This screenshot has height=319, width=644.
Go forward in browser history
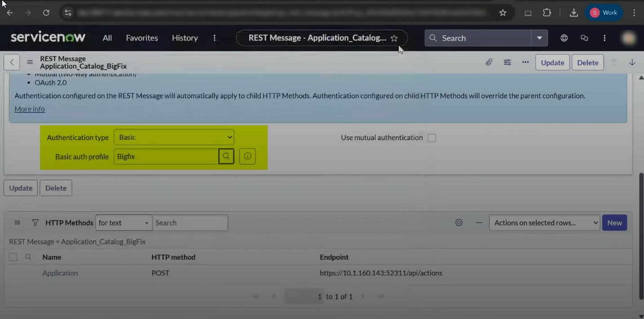28,13
